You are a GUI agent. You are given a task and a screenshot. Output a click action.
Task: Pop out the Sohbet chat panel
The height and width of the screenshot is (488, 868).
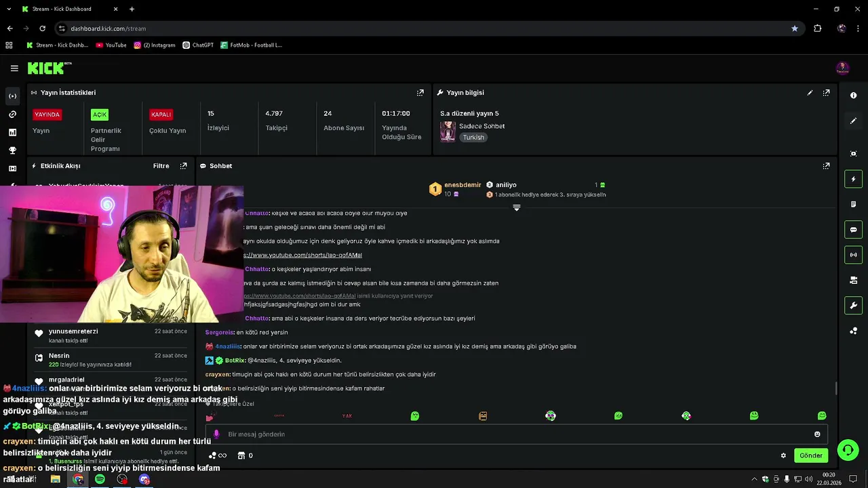coord(826,166)
